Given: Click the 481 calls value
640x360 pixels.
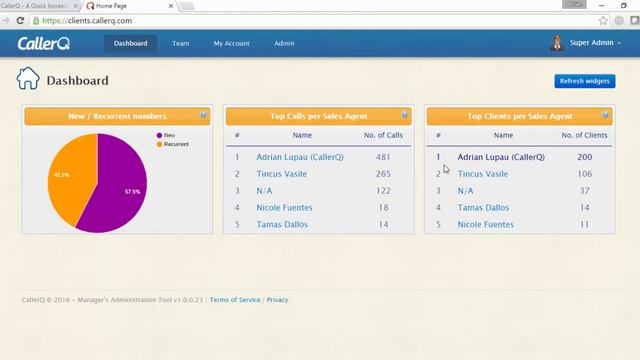Looking at the screenshot, I should 383,157.
